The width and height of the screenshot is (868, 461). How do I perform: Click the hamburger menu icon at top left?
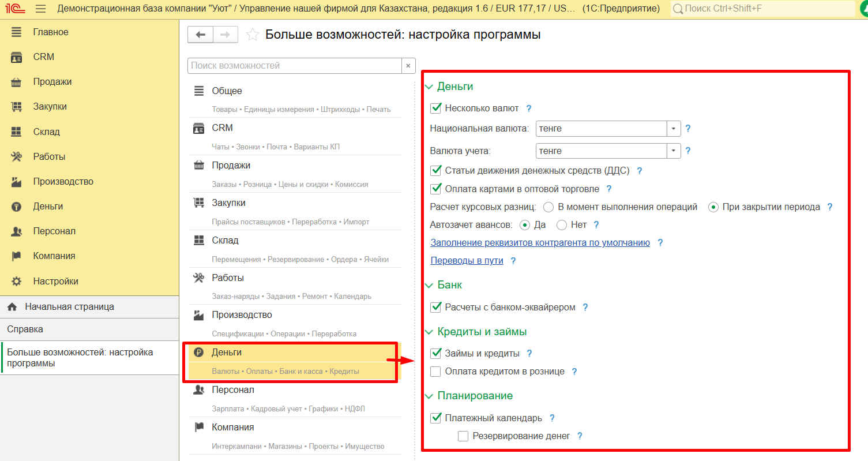39,9
